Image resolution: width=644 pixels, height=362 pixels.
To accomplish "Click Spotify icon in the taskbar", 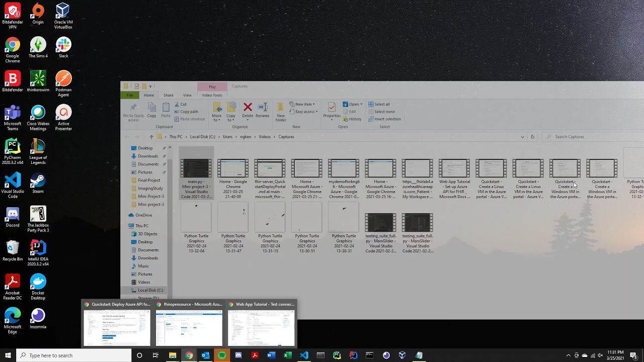I will click(x=222, y=355).
